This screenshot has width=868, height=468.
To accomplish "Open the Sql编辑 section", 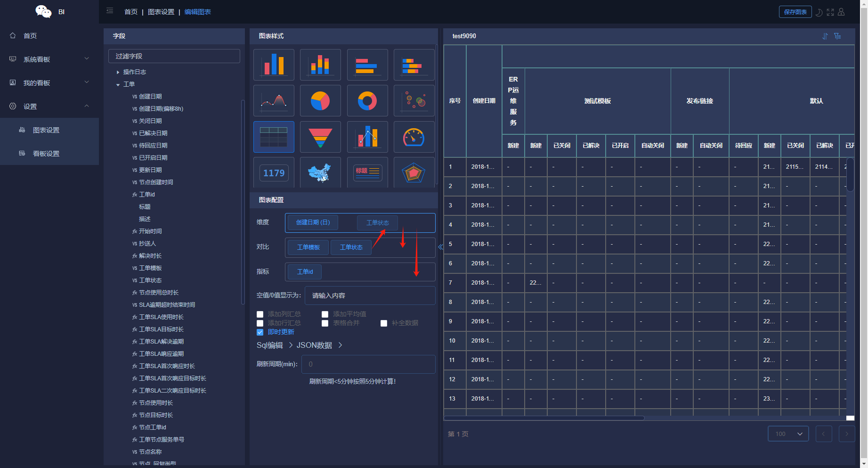I will 270,345.
